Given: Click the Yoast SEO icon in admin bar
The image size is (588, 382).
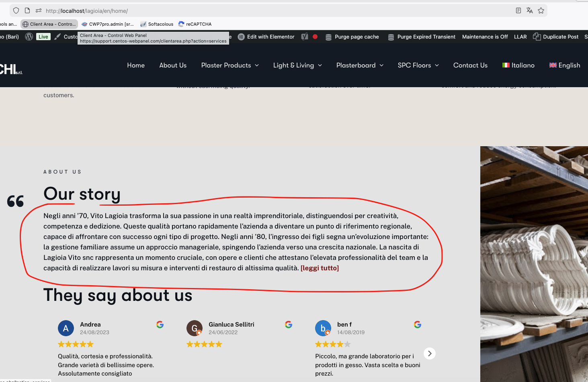Looking at the screenshot, I should (x=305, y=37).
